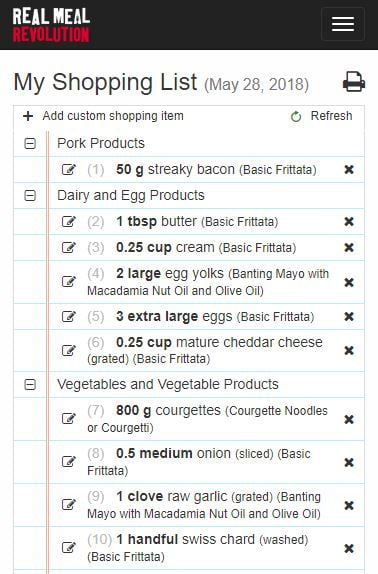The width and height of the screenshot is (378, 574).
Task: Print the shopping list
Action: tap(353, 82)
